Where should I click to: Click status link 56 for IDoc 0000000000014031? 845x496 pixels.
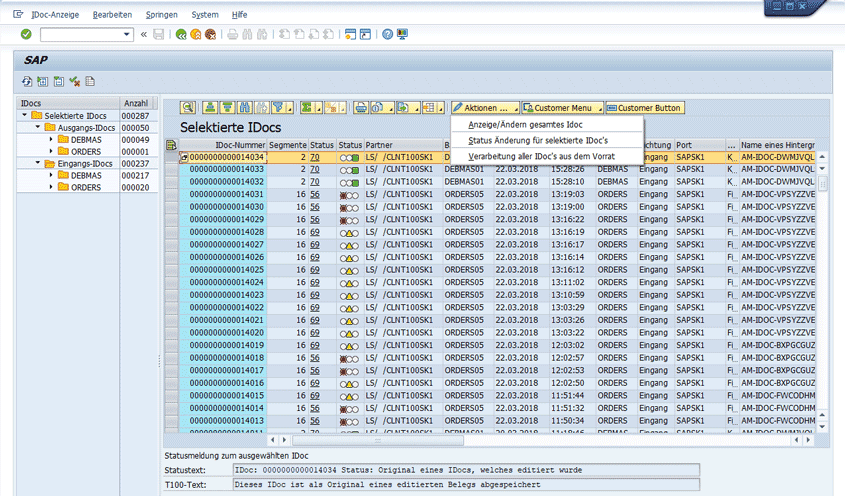[315, 194]
